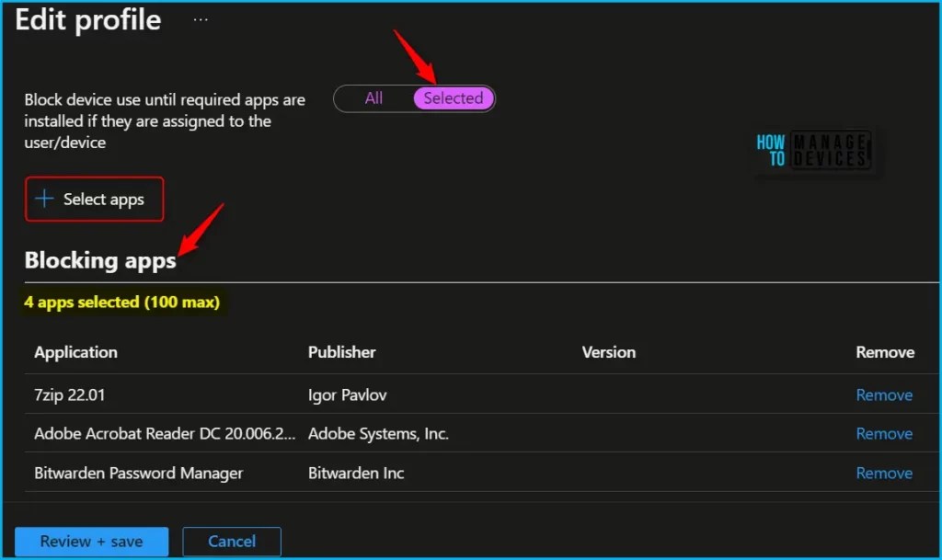This screenshot has height=560, width=942.
Task: Click the plus icon on Select apps
Action: (x=46, y=199)
